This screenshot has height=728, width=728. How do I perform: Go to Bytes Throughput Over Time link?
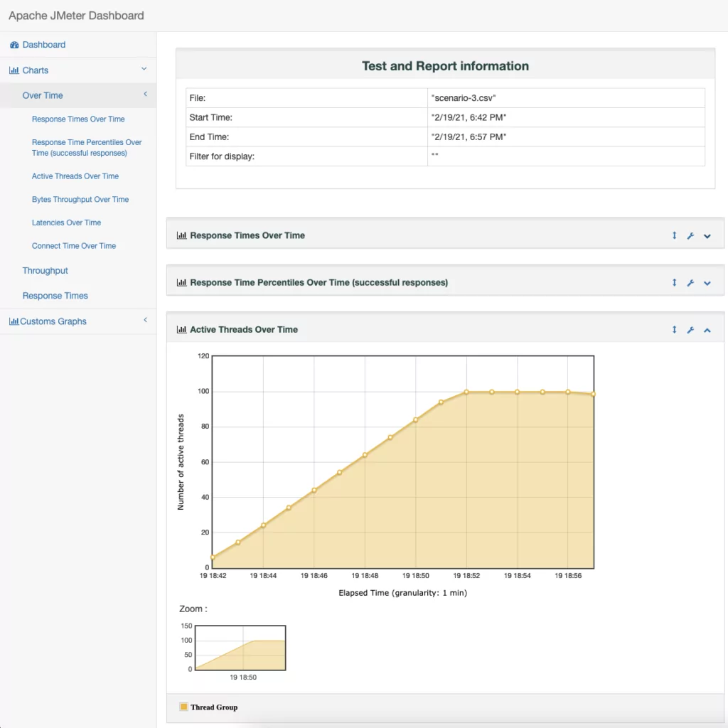click(80, 200)
